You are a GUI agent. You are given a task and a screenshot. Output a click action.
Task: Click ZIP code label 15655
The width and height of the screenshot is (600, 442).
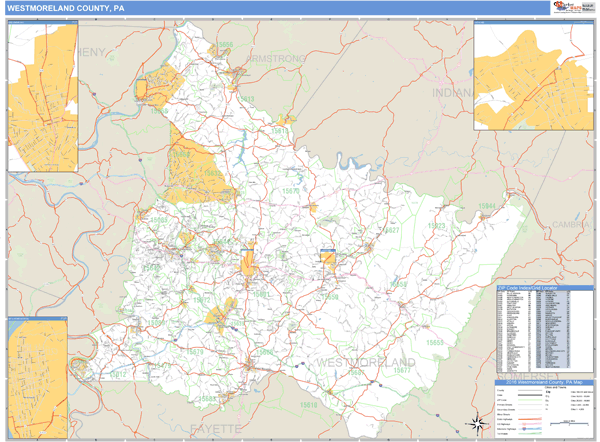[x=435, y=343]
